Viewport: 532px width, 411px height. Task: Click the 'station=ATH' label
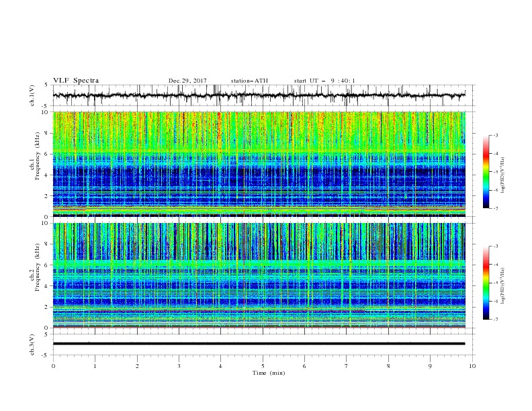pyautogui.click(x=249, y=81)
